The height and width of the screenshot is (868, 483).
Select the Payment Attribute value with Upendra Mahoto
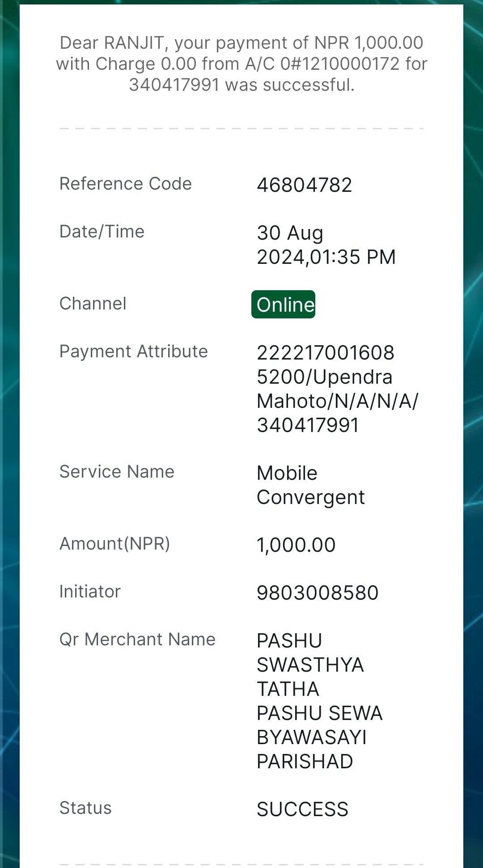pos(337,389)
